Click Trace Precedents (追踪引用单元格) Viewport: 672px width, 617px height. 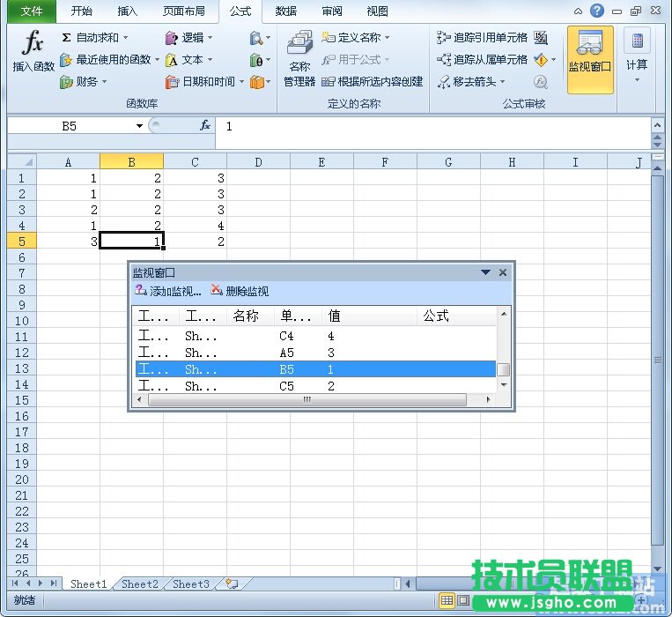(482, 38)
